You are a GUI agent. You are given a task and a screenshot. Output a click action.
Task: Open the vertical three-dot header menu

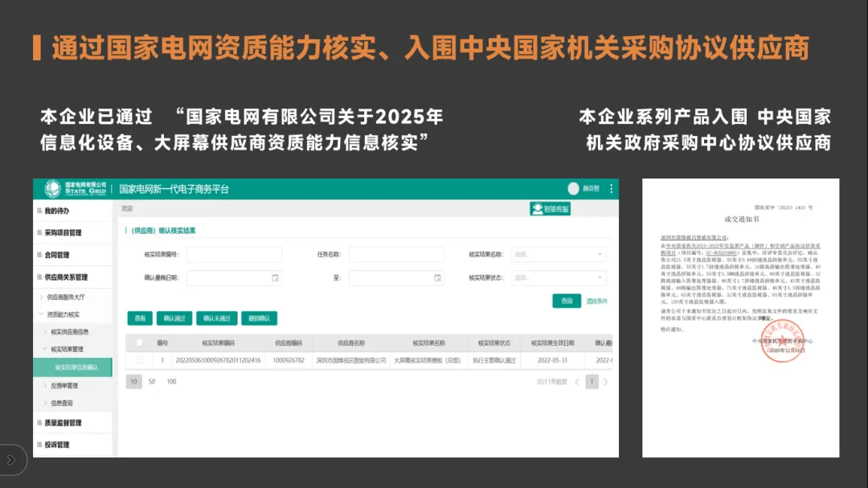611,189
